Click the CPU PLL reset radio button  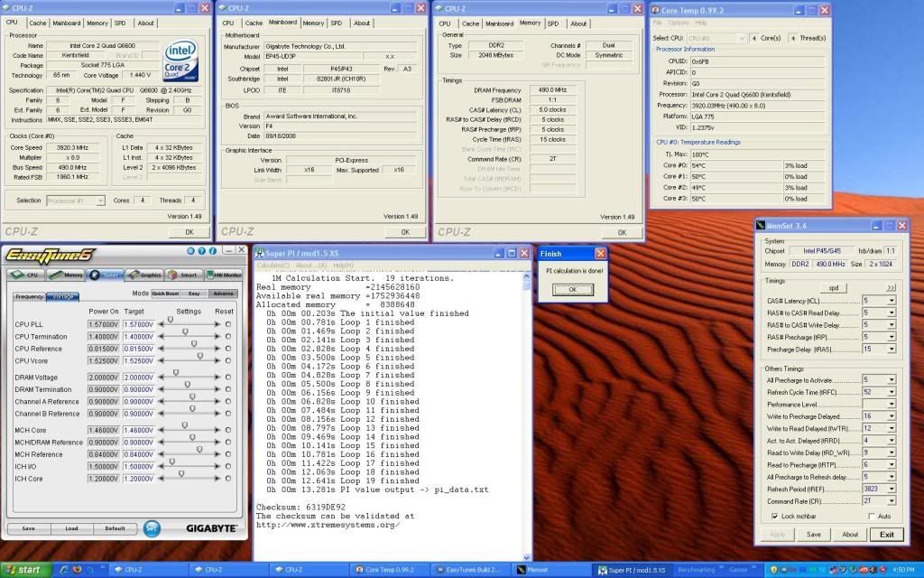228,324
